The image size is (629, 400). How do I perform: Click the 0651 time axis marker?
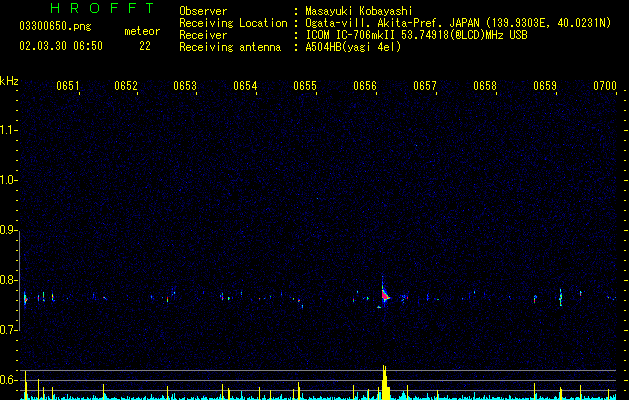tap(67, 86)
